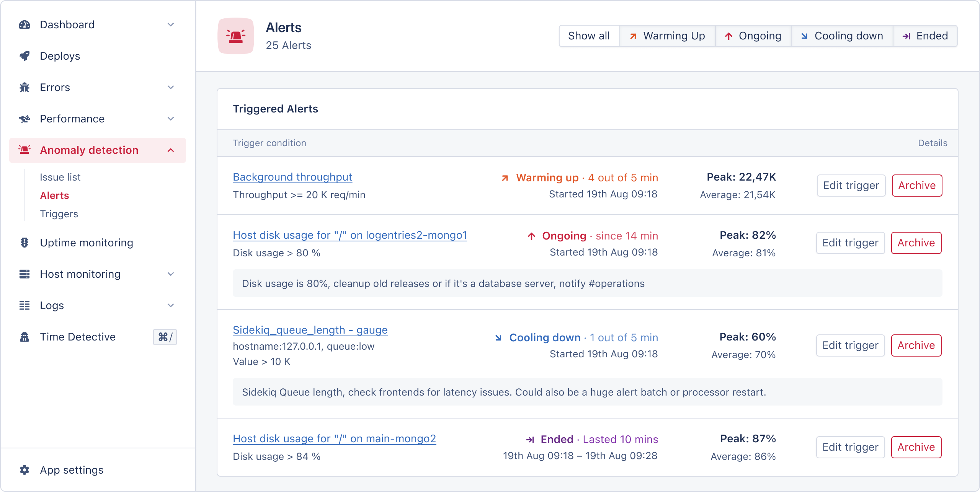Click the Warming Up arrow icon in filter

pyautogui.click(x=633, y=36)
